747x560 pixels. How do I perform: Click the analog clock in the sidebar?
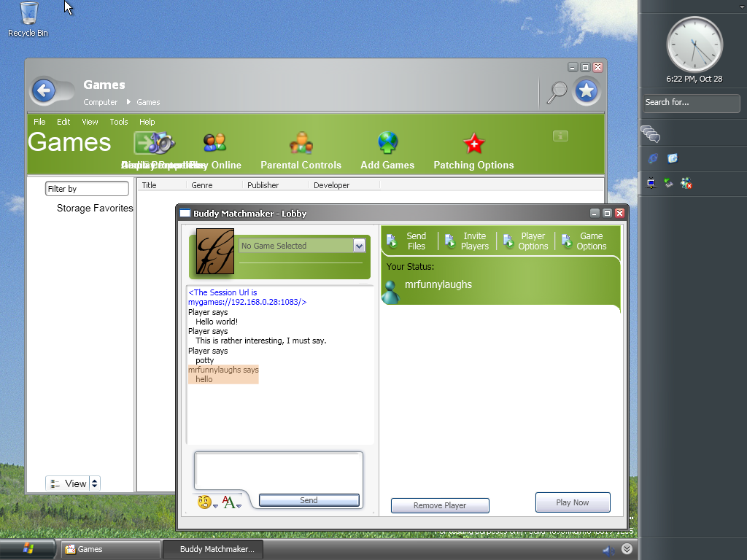[x=694, y=44]
